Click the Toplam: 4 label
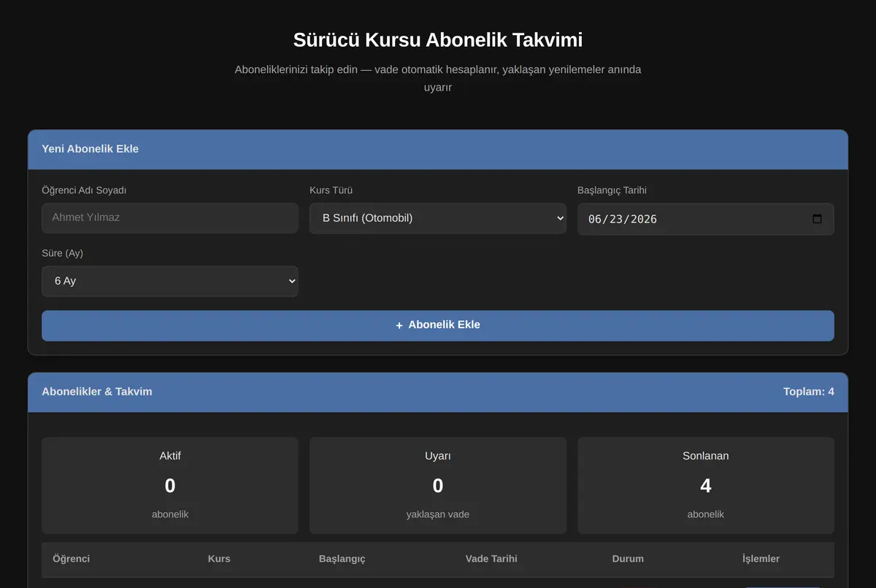Image resolution: width=876 pixels, height=588 pixels. [809, 392]
